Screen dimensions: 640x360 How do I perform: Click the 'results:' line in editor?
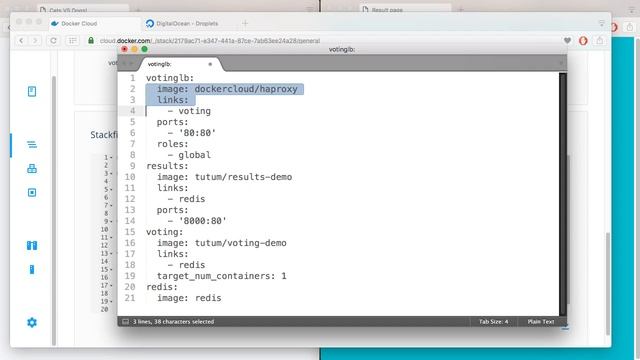(167, 166)
